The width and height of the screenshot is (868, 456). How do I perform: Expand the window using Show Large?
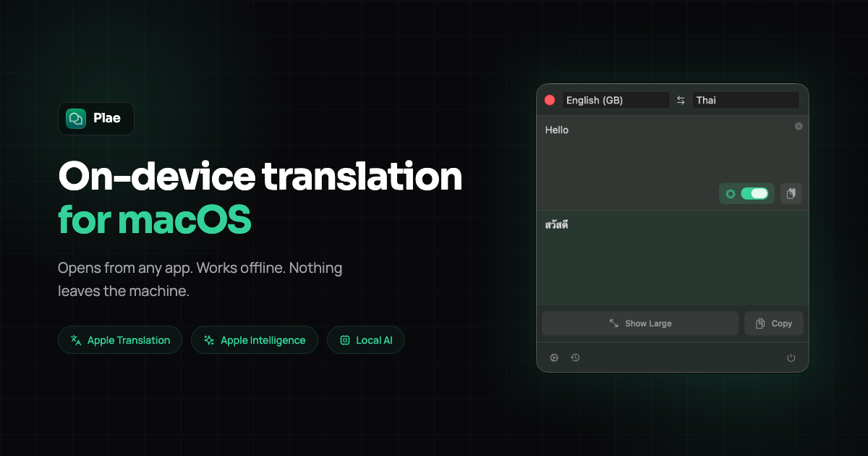click(x=639, y=323)
